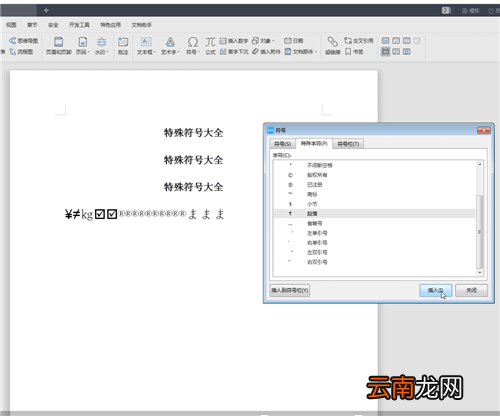Select the highlighted 段落 paragraph row
Screen dimensions: 500x416
tap(374, 214)
